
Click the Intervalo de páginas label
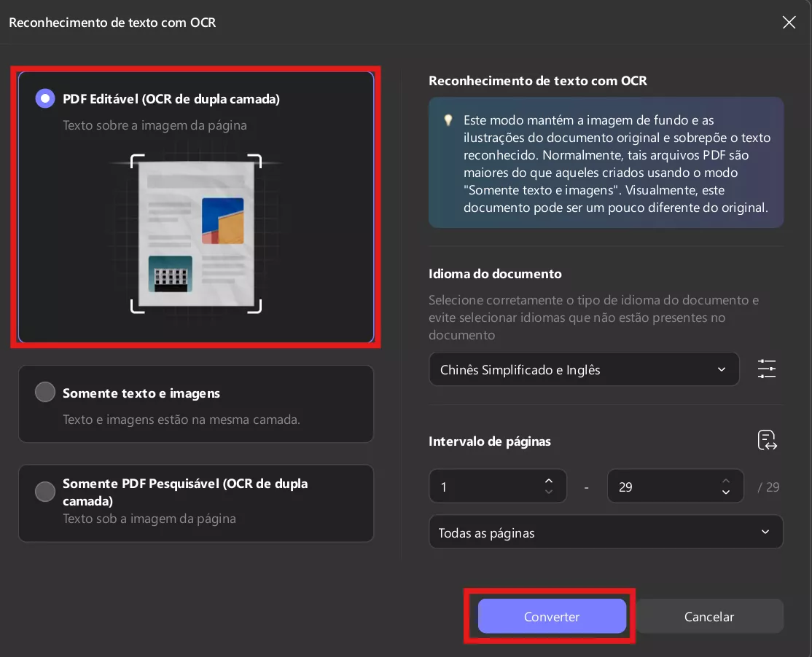point(489,441)
